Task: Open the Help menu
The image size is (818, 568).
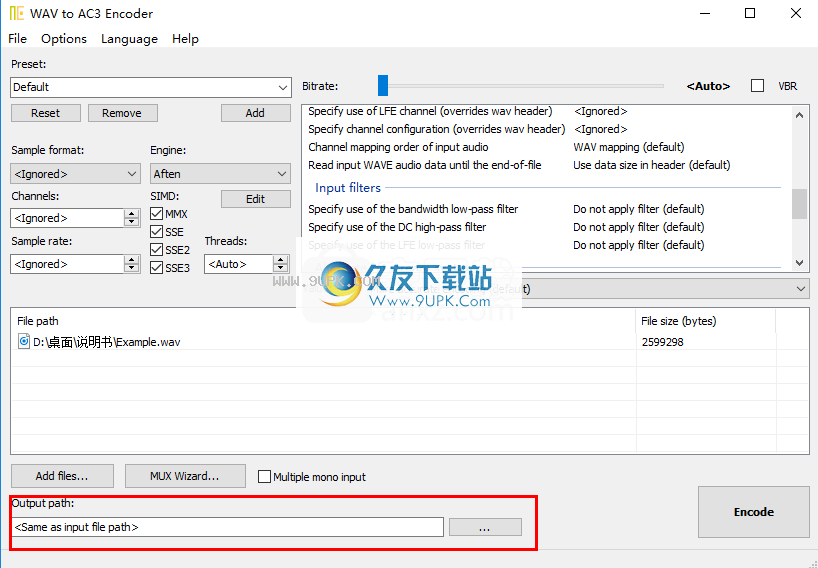Action: 185,39
